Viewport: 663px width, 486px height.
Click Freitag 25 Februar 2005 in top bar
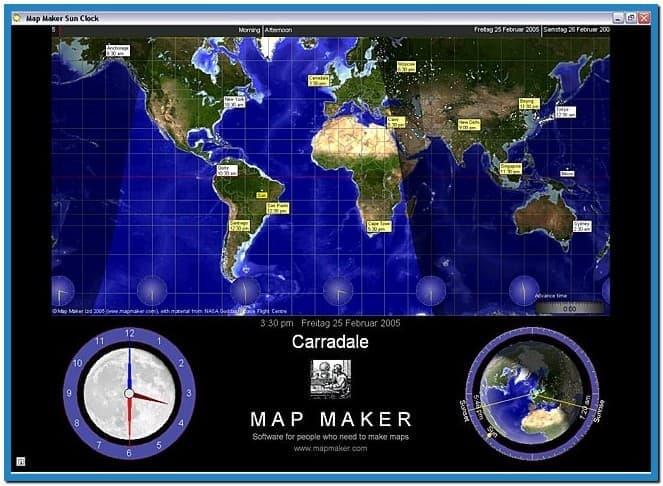(x=506, y=30)
